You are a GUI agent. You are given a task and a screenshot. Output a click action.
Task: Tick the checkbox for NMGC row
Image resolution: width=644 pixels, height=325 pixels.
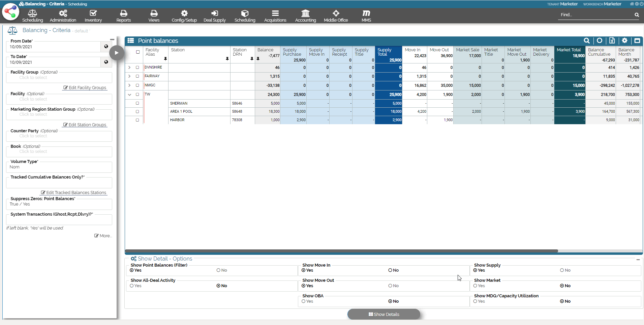[x=137, y=86]
